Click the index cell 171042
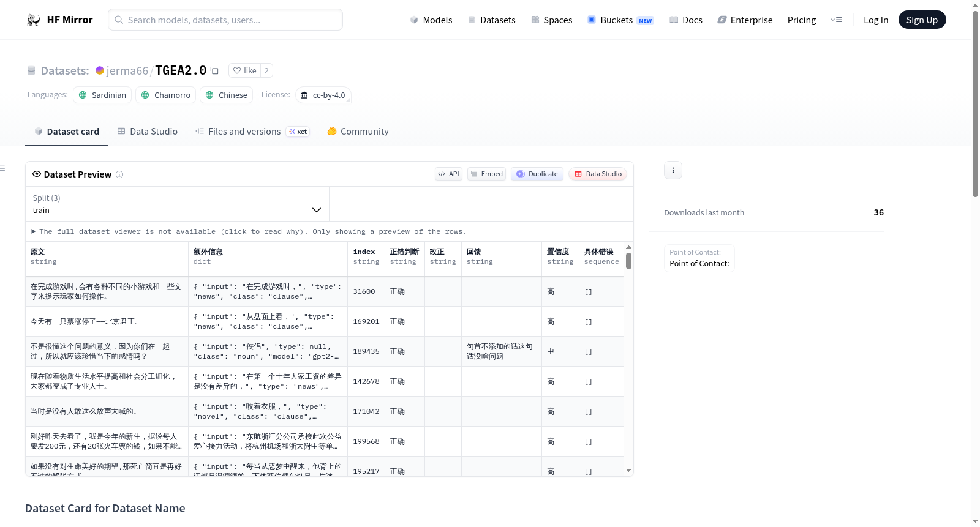The image size is (980, 527). tap(366, 412)
